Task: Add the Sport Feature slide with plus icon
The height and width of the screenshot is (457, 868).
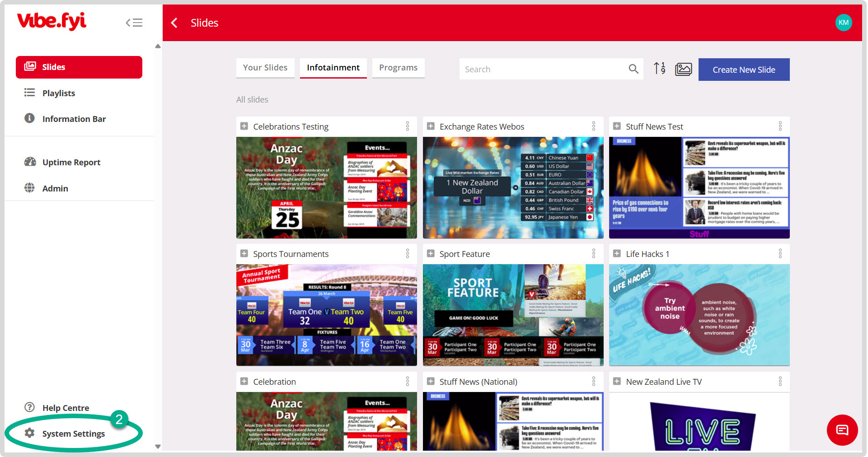Action: 431,254
